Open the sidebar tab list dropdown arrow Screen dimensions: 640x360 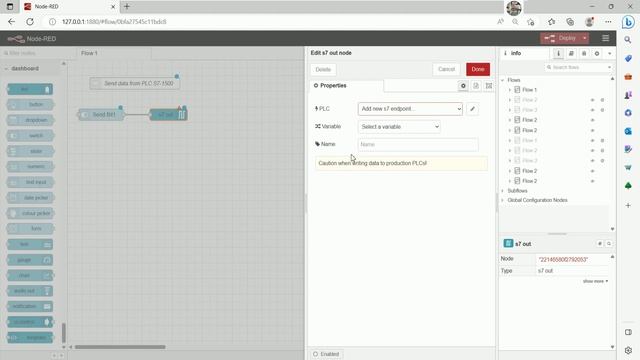pos(609,53)
